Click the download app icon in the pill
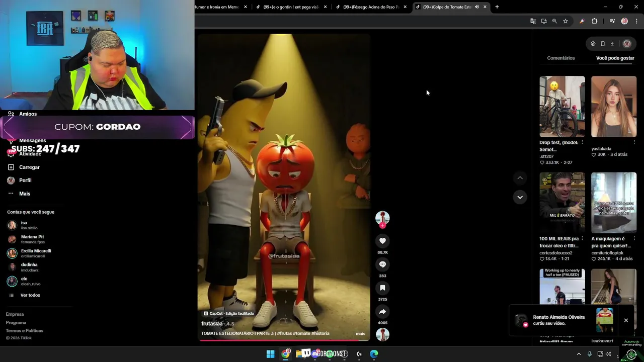Image resolution: width=644 pixels, height=362 pixels. [612, 44]
